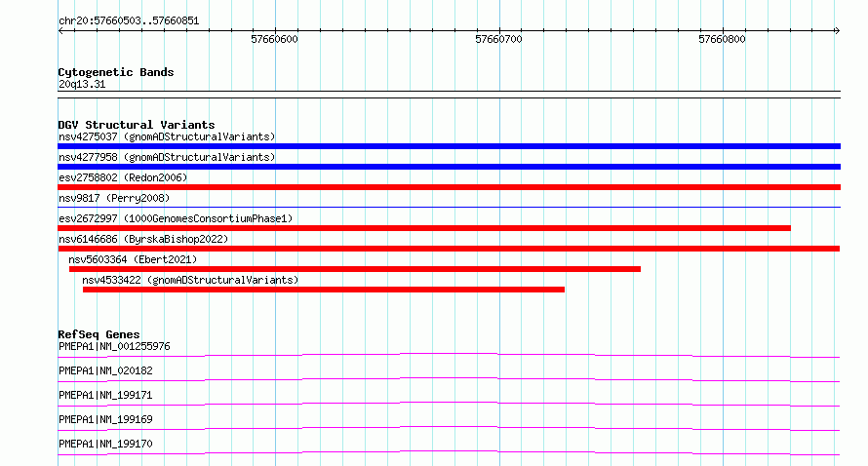Click the 57660800 ruler position label
Viewport: 868px width, 466px height.
click(x=722, y=39)
